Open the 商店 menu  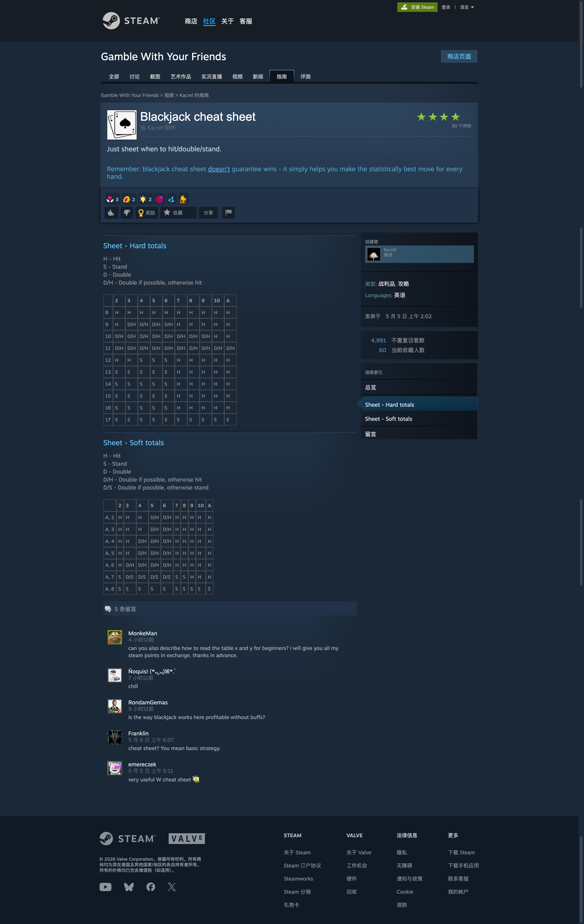point(191,21)
